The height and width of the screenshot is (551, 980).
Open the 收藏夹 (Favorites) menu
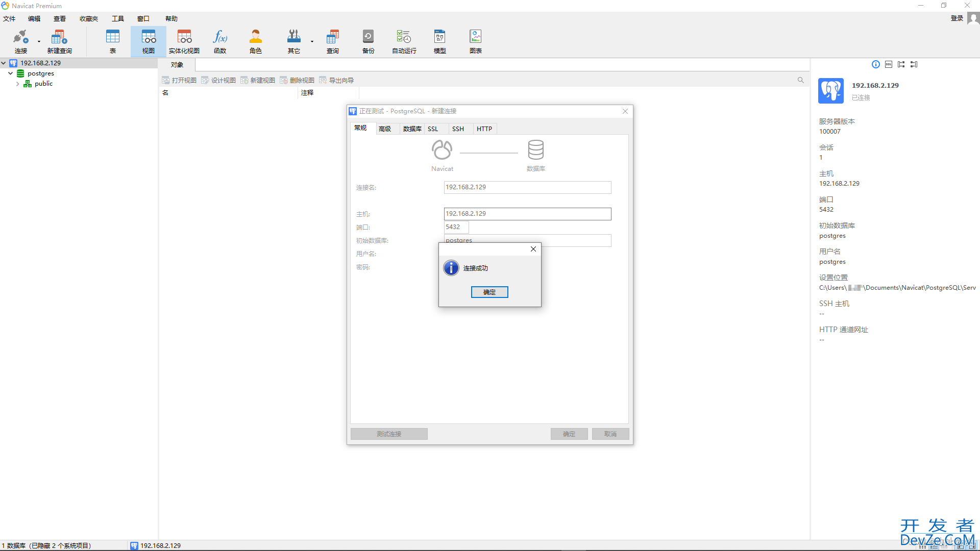tap(89, 19)
